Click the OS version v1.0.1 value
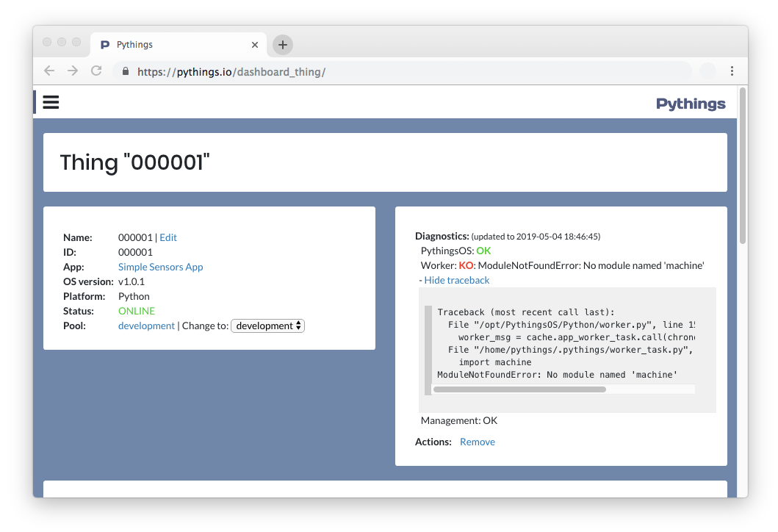 (132, 282)
